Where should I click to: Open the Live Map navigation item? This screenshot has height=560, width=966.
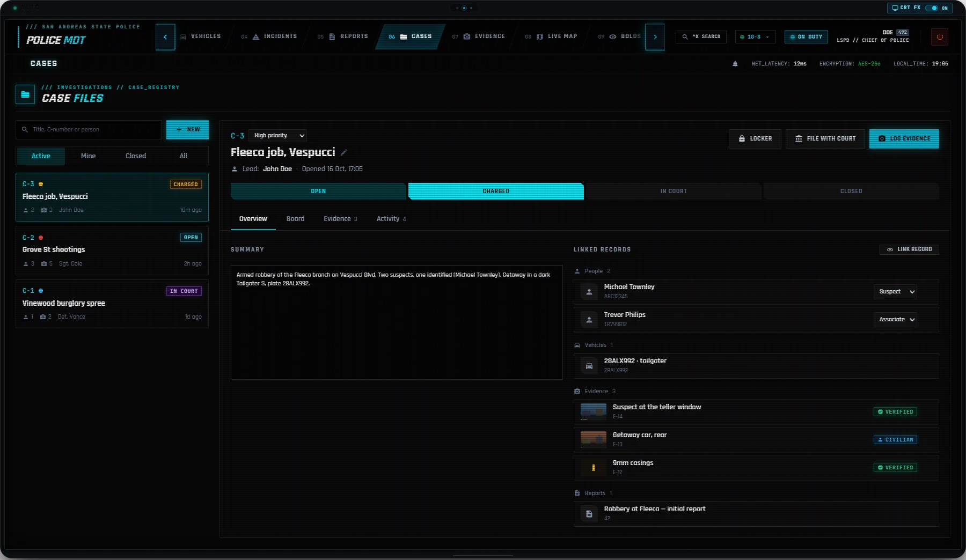(x=552, y=36)
